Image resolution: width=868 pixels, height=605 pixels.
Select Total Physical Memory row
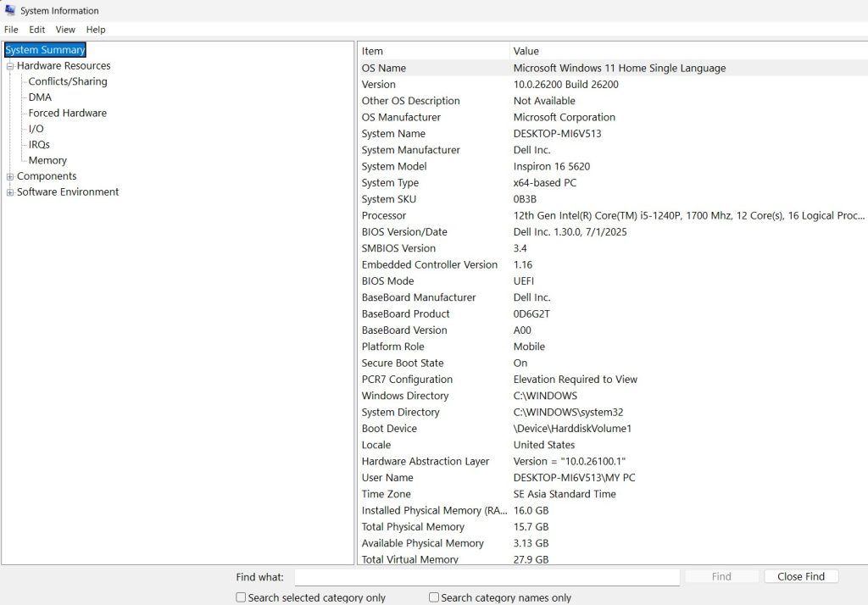tap(613, 526)
